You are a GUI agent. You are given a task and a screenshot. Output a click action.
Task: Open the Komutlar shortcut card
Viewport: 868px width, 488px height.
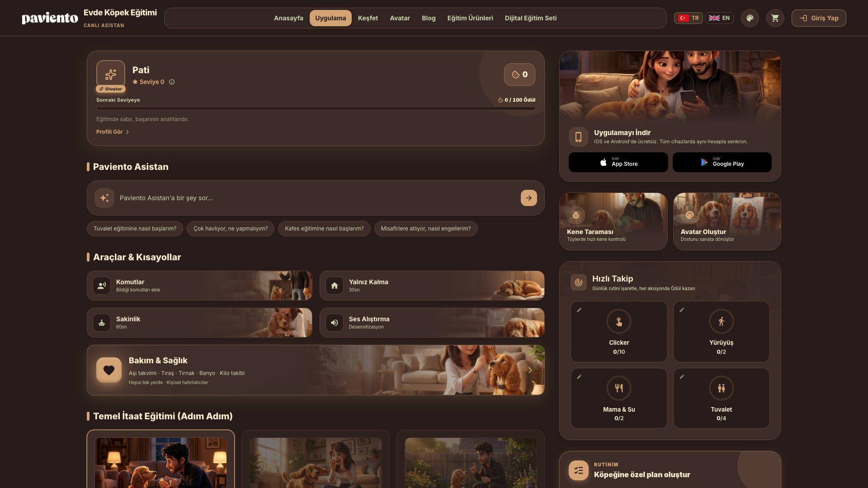(x=199, y=286)
